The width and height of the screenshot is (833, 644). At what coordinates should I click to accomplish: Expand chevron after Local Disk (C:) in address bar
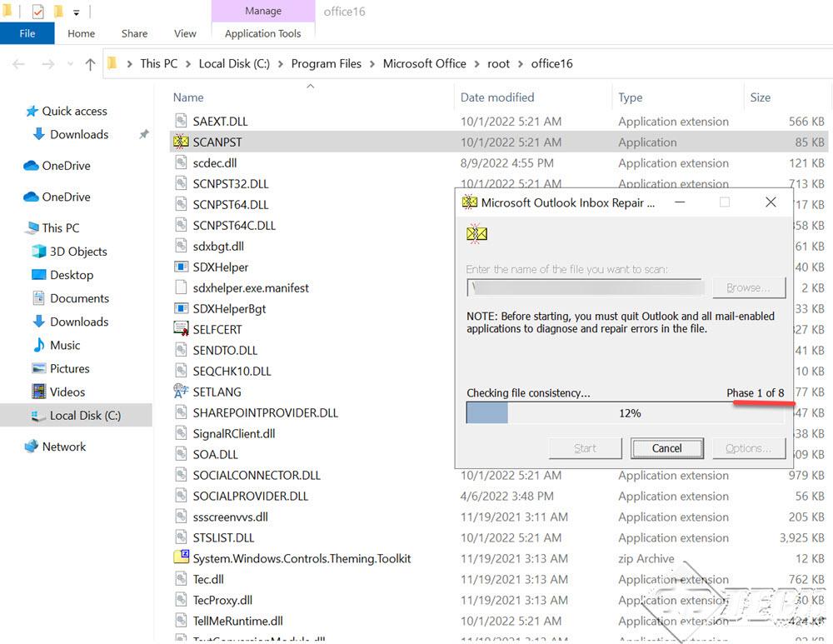(x=280, y=64)
